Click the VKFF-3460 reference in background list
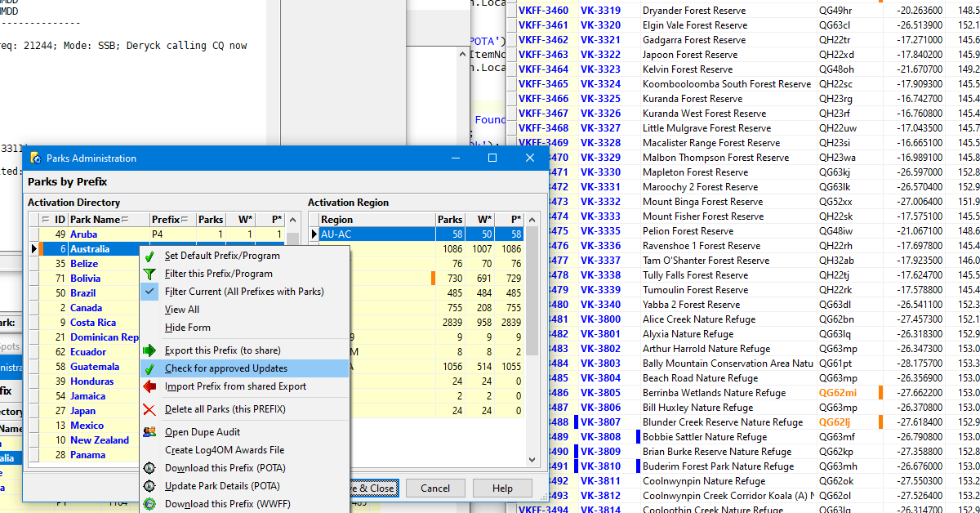Screen dimensions: 980x513 (543, 11)
